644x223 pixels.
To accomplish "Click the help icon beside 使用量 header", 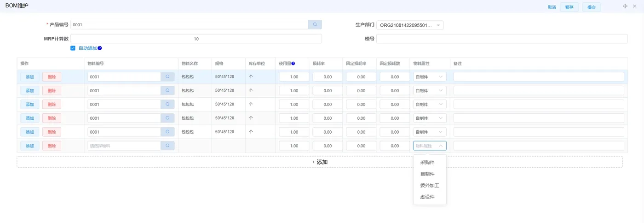I will coord(293,64).
